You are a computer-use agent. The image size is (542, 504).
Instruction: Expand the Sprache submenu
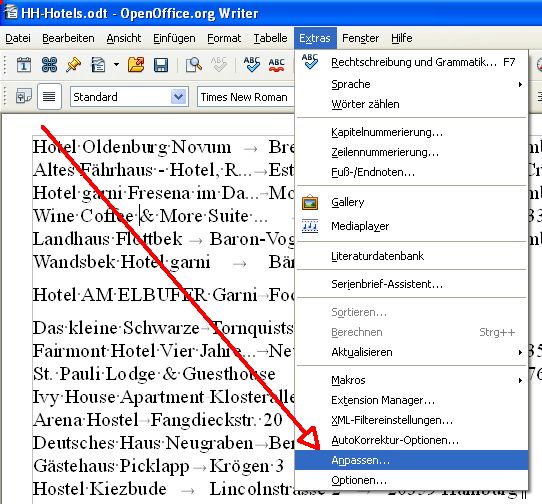pos(411,84)
